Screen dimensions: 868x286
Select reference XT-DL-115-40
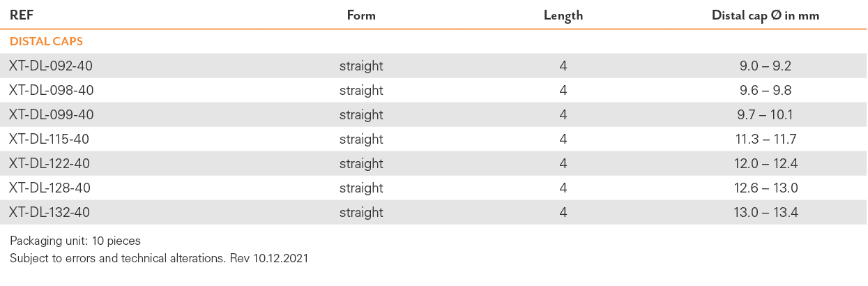tap(49, 140)
